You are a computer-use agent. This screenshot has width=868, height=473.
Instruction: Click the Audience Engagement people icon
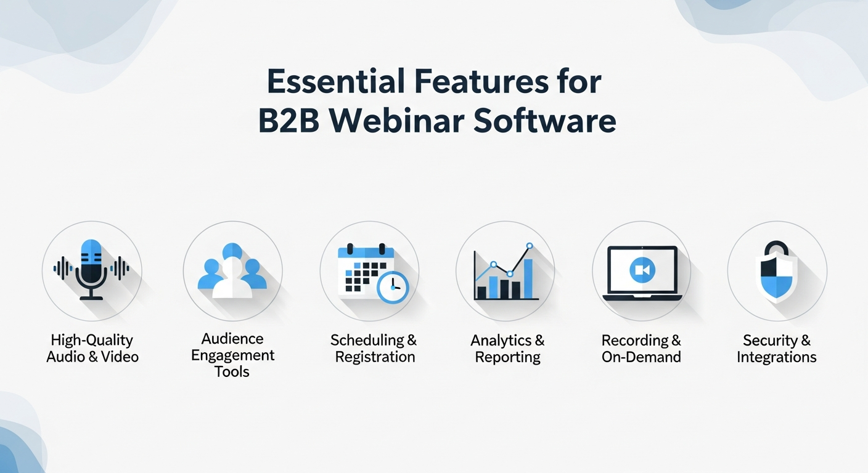(x=233, y=271)
